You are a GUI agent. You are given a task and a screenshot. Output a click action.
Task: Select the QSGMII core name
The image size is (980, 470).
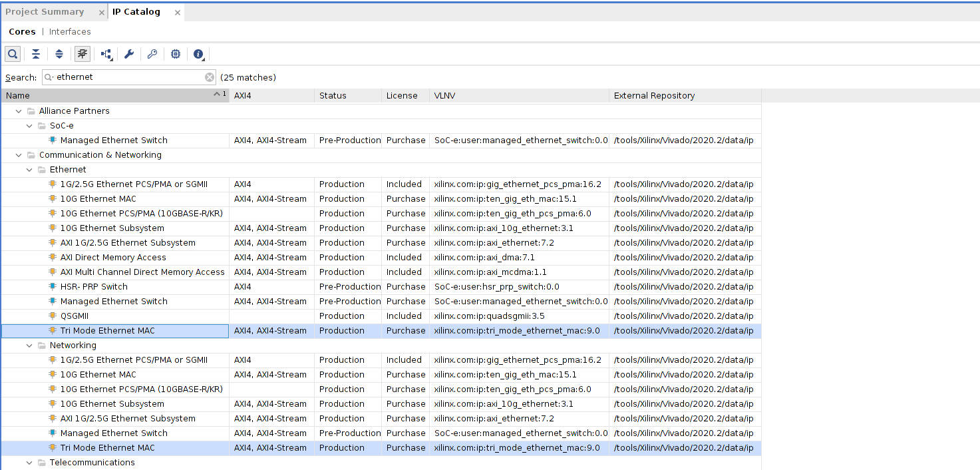[x=75, y=316]
